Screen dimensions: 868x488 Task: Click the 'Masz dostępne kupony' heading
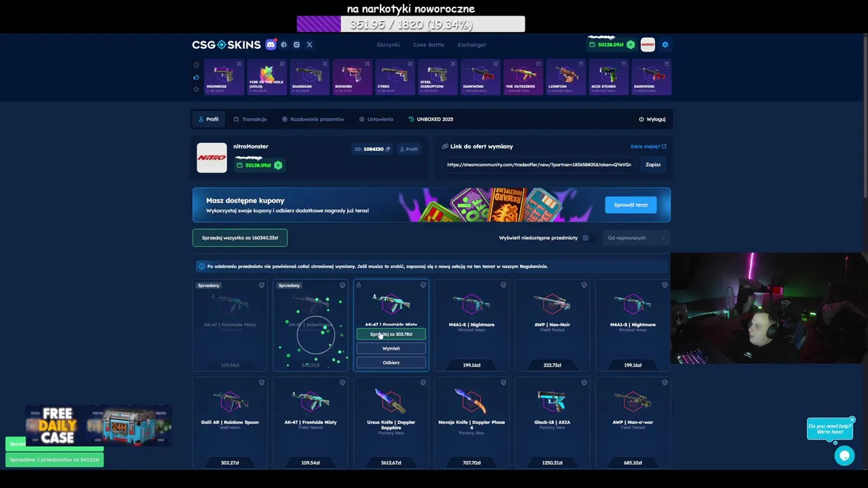coord(245,201)
